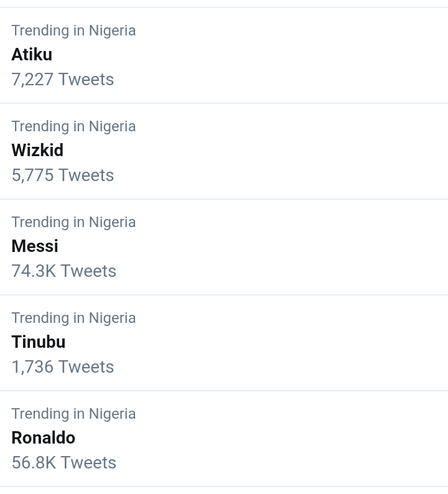This screenshot has width=448, height=494.
Task: Select the bold Ronaldo heading text
Action: point(43,438)
